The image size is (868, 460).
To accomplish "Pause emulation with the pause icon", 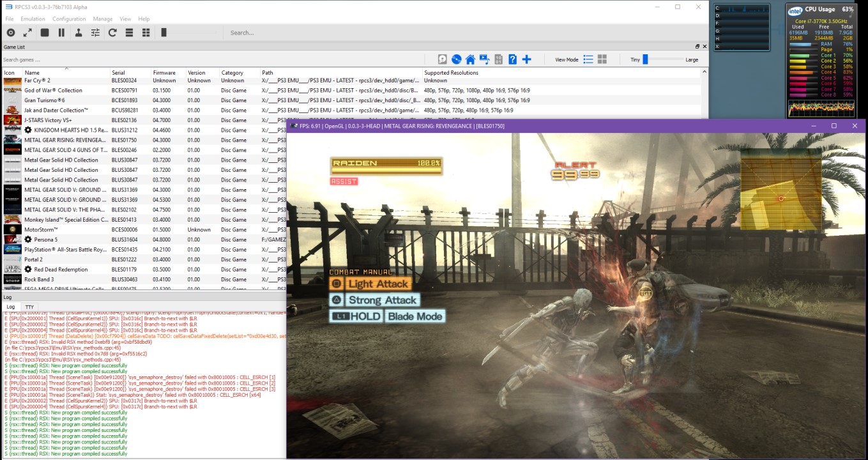I will pyautogui.click(x=61, y=33).
